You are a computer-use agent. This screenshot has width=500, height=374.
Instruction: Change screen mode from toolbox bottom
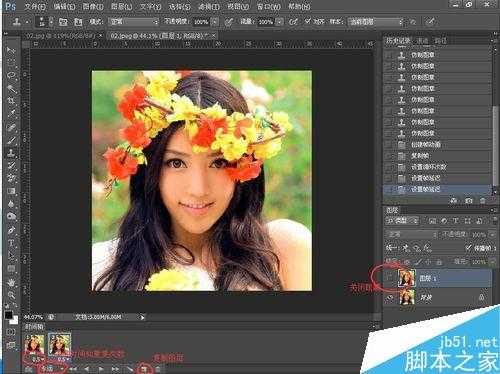pyautogui.click(x=11, y=345)
